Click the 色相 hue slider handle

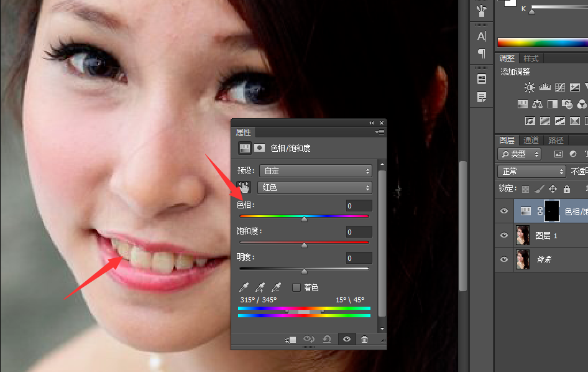click(304, 219)
